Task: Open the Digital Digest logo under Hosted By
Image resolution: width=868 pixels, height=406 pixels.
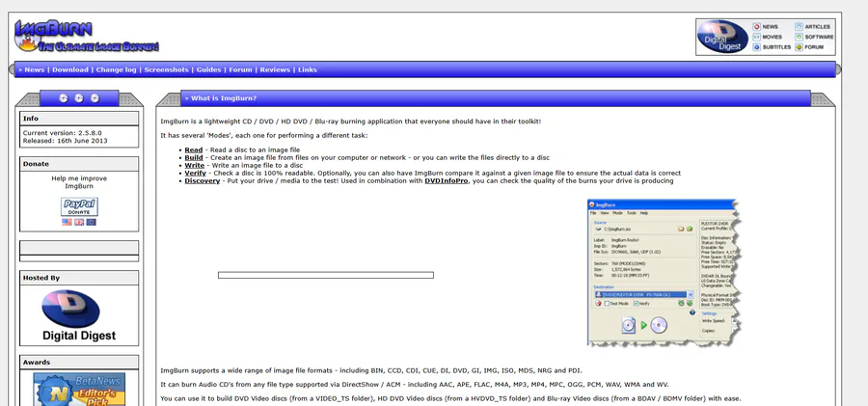Action: click(79, 315)
